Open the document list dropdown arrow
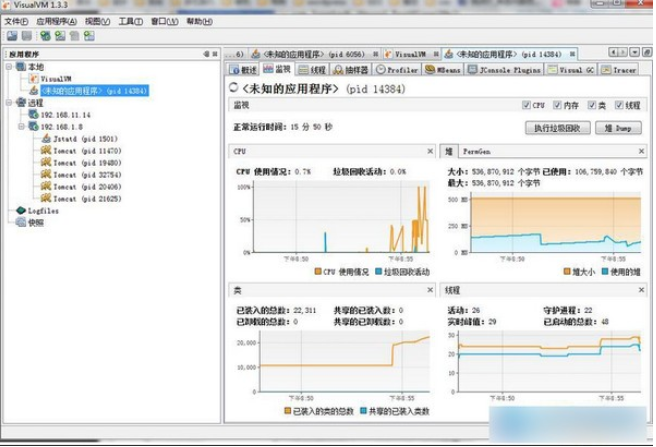Image resolution: width=656 pixels, height=447 pixels. [x=635, y=52]
